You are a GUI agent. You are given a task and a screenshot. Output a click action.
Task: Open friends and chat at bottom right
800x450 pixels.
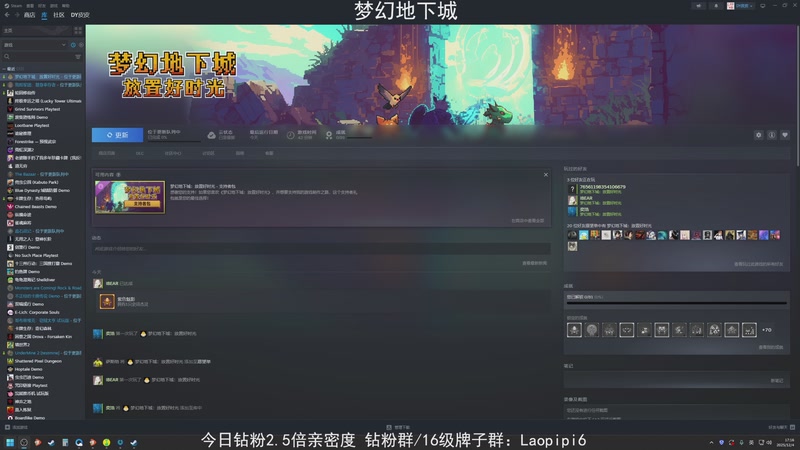point(782,428)
